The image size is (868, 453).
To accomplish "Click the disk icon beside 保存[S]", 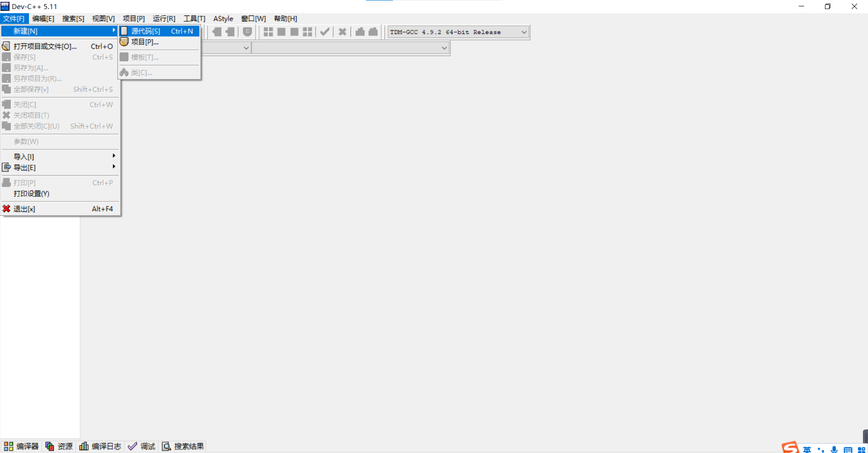I will pyautogui.click(x=6, y=57).
